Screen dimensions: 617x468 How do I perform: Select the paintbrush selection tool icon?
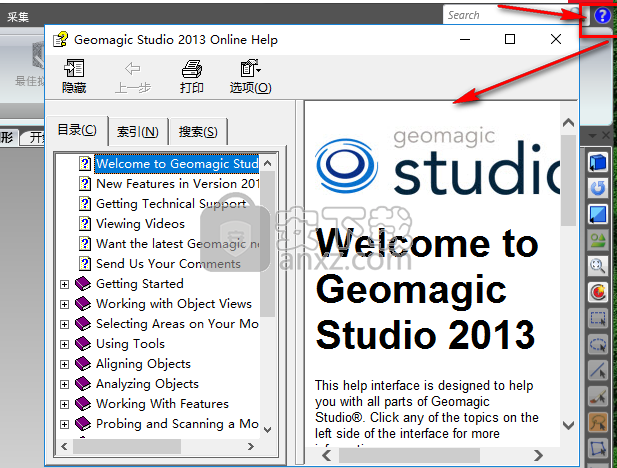598,396
